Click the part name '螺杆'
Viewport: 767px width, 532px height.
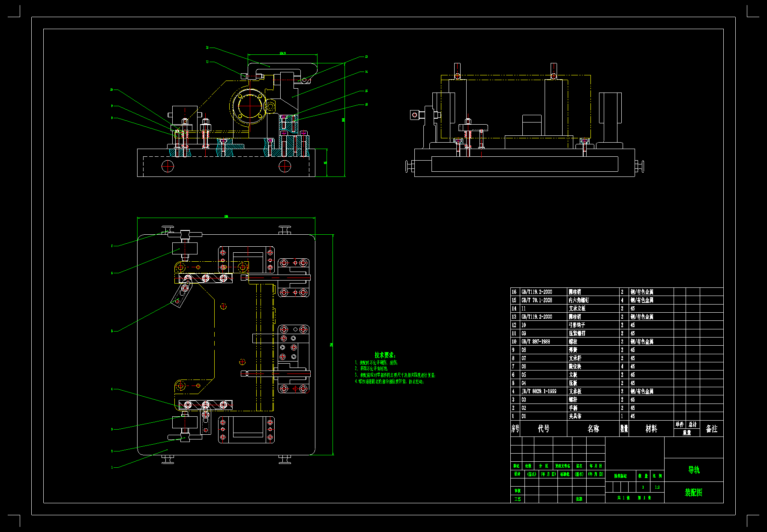(573, 400)
